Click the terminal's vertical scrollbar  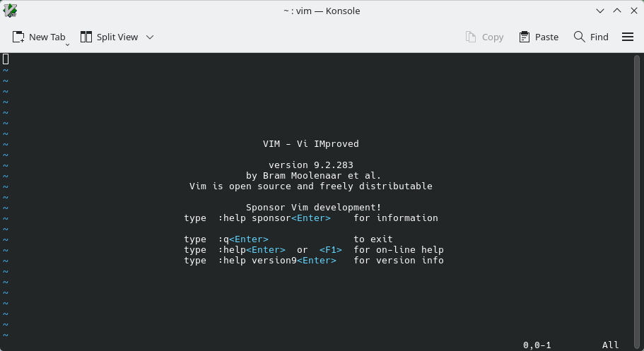640,198
